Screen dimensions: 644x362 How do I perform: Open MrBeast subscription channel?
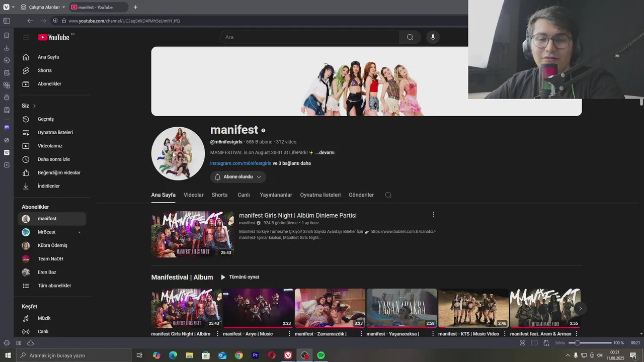pyautogui.click(x=52, y=232)
